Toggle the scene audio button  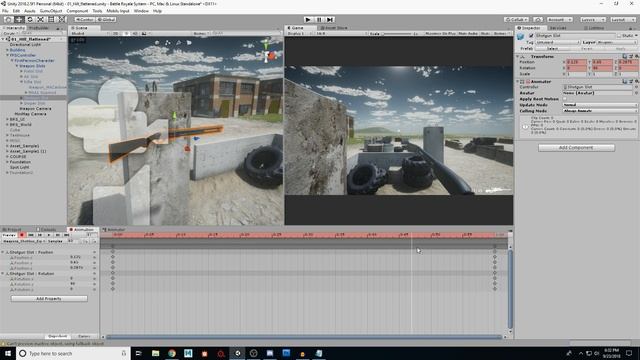[x=135, y=33]
